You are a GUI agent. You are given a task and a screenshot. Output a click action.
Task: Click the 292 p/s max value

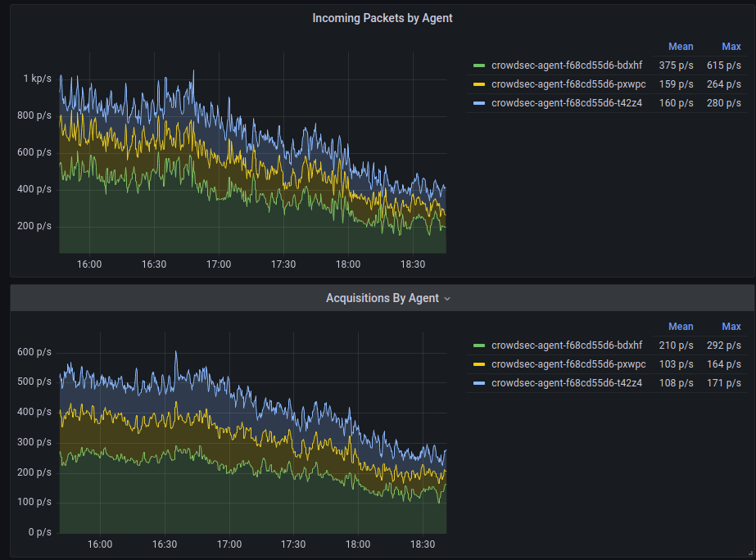(x=724, y=345)
